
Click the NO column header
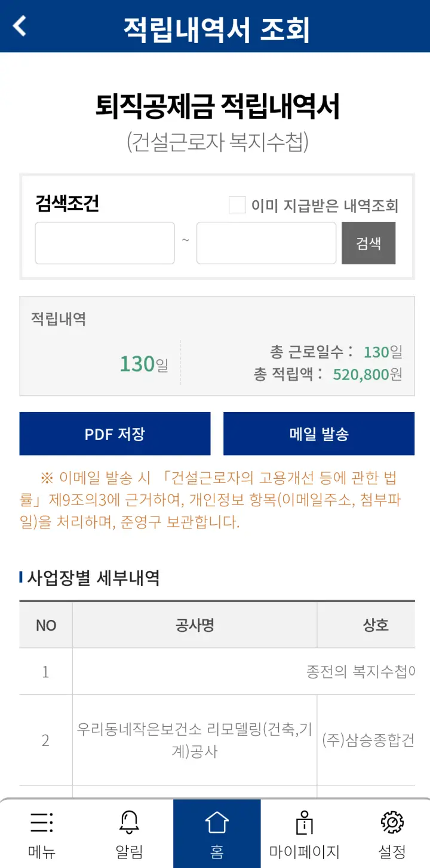tap(45, 625)
